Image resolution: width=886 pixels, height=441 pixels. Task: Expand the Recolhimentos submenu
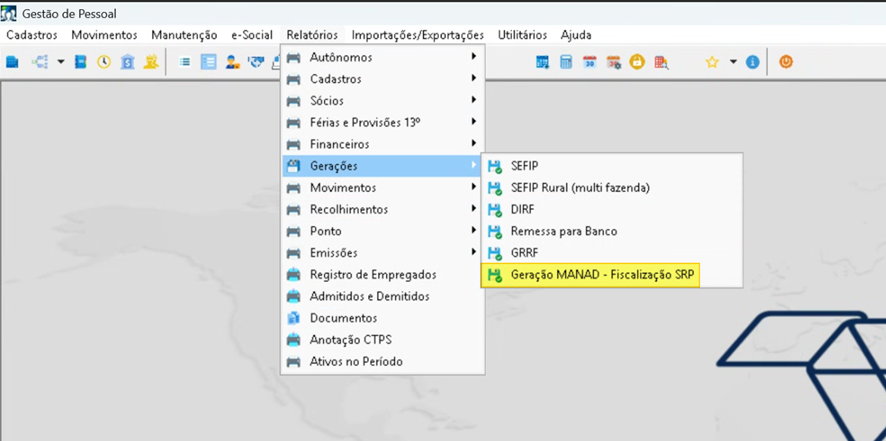coord(383,209)
